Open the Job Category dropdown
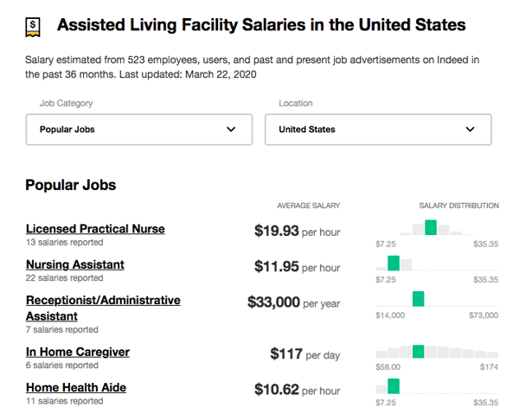Screen dimensions: 519x420 tap(138, 130)
